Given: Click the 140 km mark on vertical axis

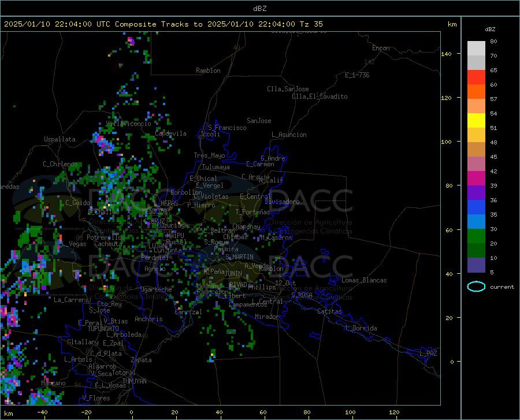Looking at the screenshot, I should click(446, 54).
